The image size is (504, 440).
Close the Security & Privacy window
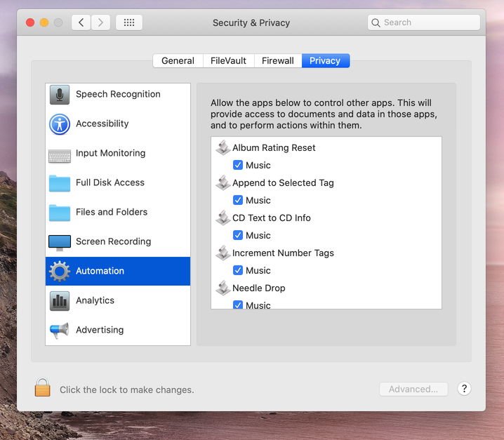coord(30,22)
